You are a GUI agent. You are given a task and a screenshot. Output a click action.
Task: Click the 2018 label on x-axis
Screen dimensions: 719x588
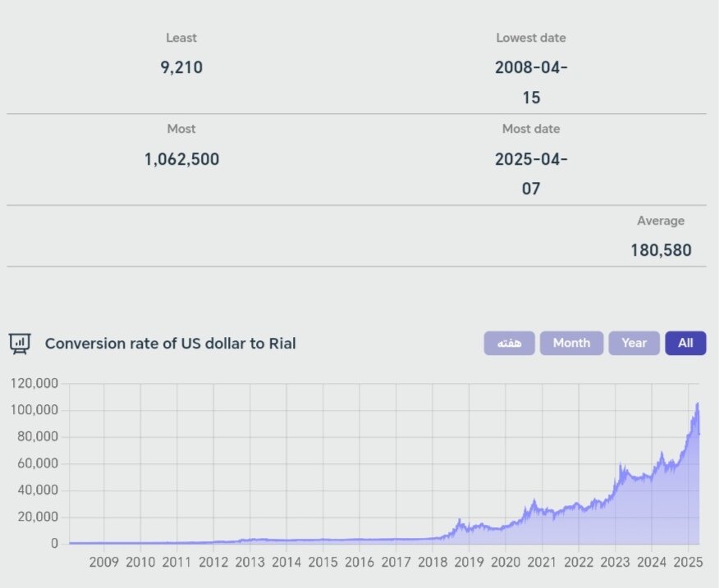[433, 563]
